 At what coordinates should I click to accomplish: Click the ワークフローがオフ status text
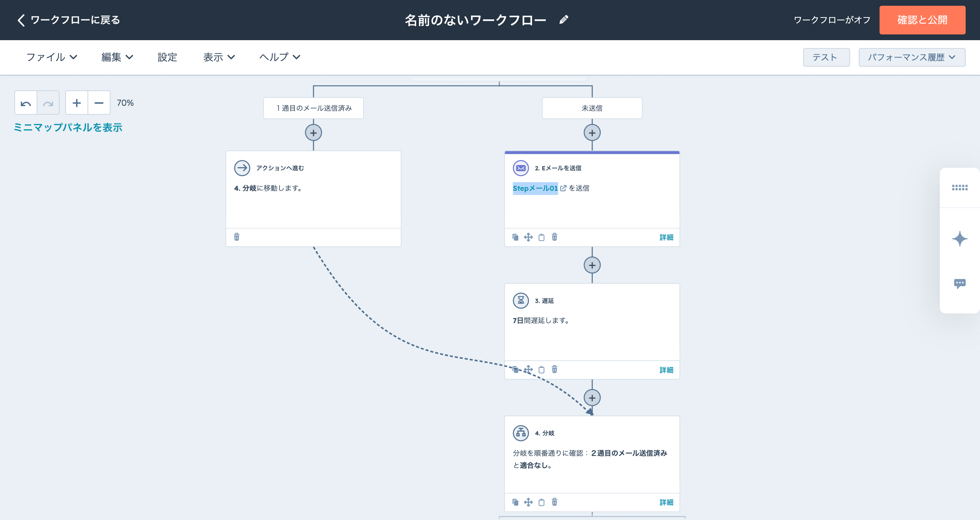click(x=832, y=20)
